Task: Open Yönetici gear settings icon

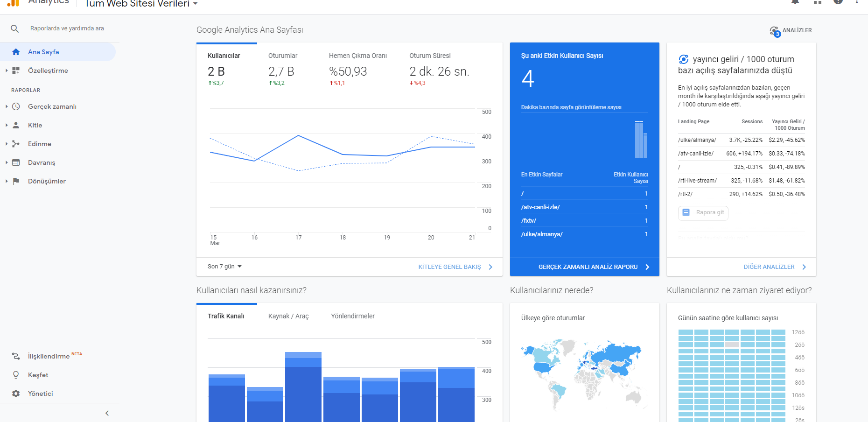Action: (16, 394)
